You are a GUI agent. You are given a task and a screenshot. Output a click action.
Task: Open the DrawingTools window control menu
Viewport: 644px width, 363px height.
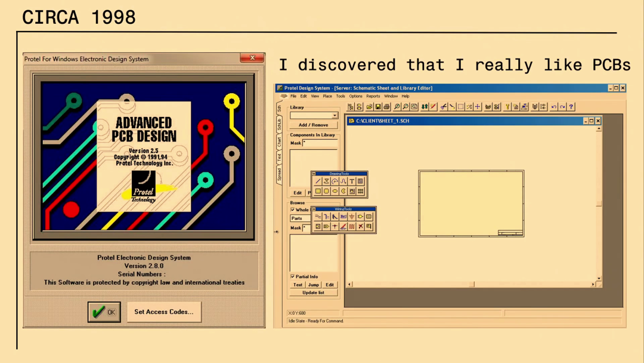point(314,174)
